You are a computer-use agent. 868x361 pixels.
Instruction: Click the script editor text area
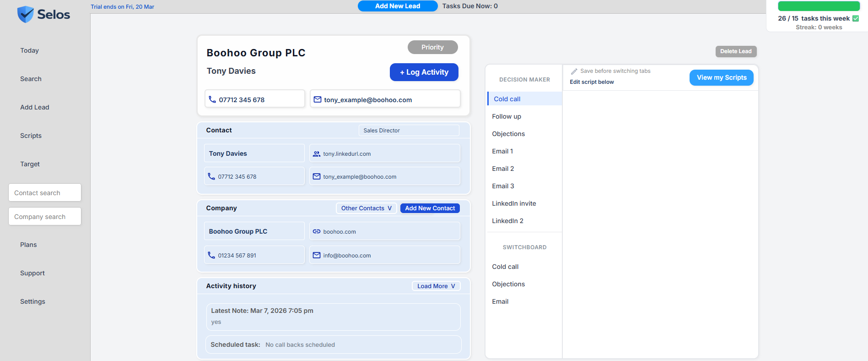click(x=660, y=224)
